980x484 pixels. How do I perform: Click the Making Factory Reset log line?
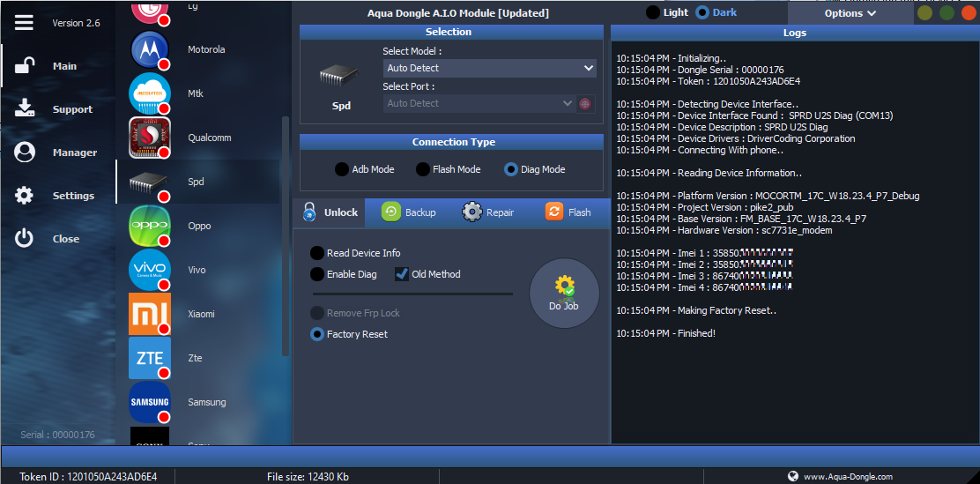[x=696, y=310]
